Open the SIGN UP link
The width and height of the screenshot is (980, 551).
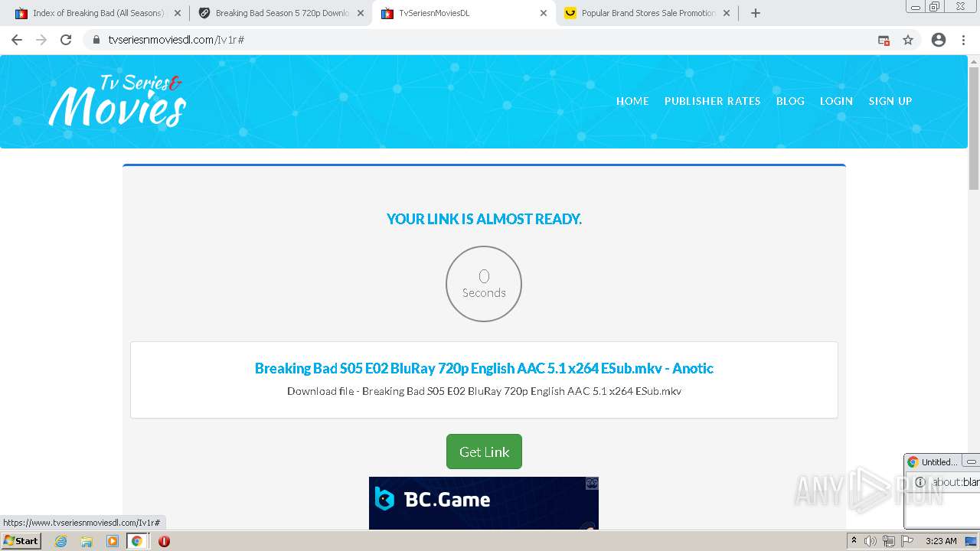890,101
